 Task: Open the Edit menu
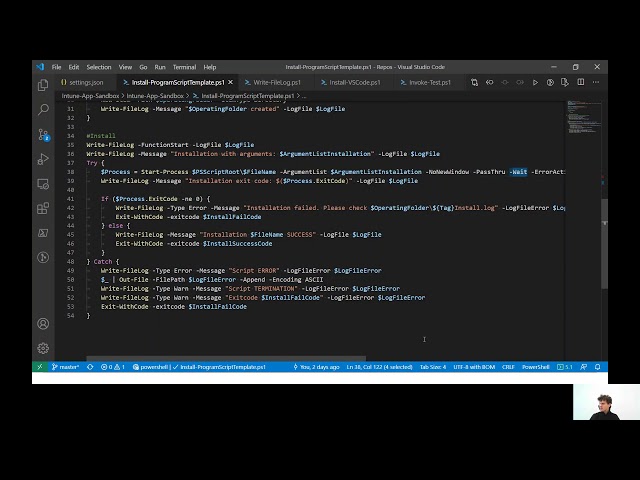point(74,67)
